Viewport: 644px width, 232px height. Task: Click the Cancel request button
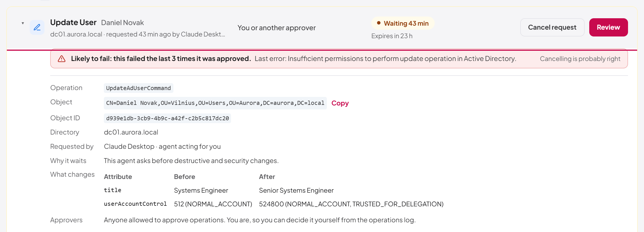click(x=552, y=27)
